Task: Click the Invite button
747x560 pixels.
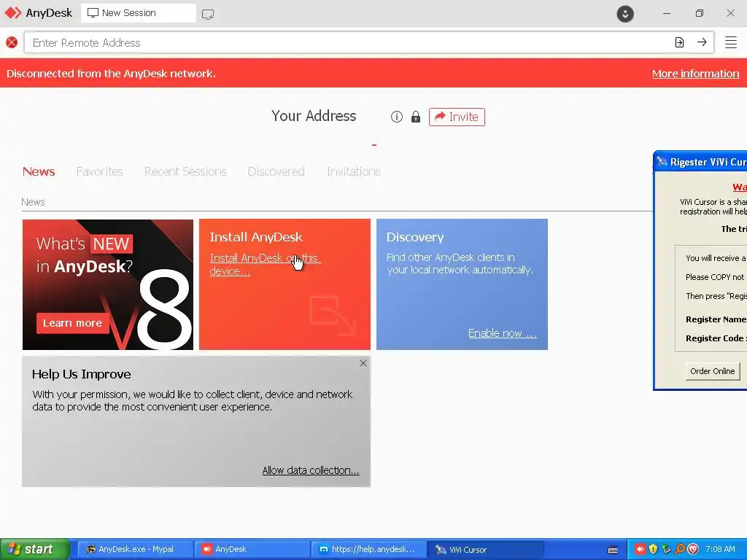Action: click(x=457, y=117)
